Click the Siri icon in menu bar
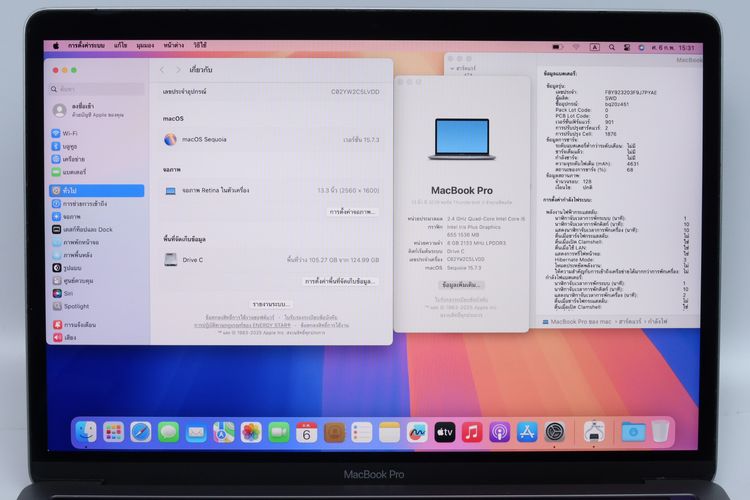The width and height of the screenshot is (750, 500). point(641,47)
